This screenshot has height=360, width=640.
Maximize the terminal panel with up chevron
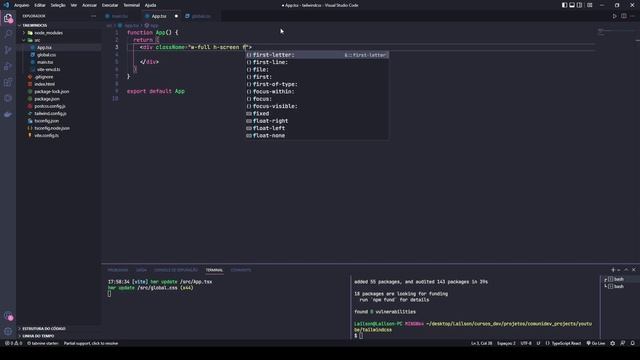point(626,270)
